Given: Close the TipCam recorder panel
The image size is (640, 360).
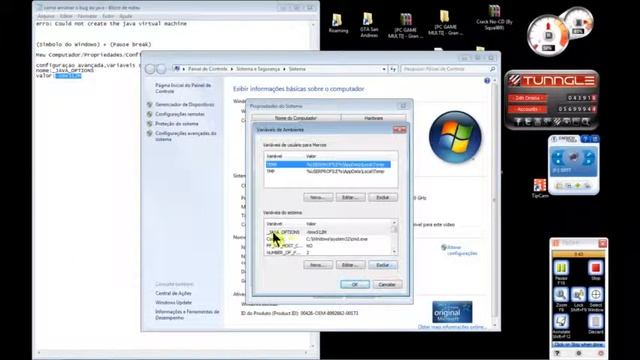Looking at the screenshot, I should [x=602, y=243].
